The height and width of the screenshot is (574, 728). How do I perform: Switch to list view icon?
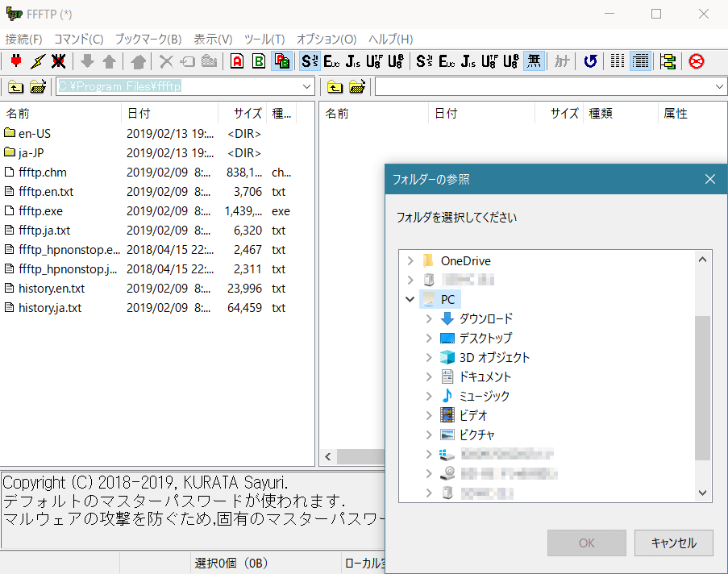618,61
